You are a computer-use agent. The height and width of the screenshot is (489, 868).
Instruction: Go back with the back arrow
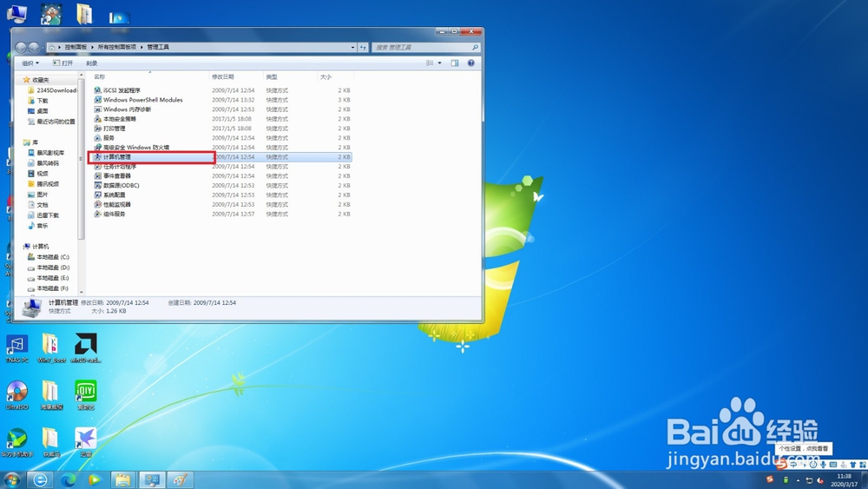(x=21, y=48)
